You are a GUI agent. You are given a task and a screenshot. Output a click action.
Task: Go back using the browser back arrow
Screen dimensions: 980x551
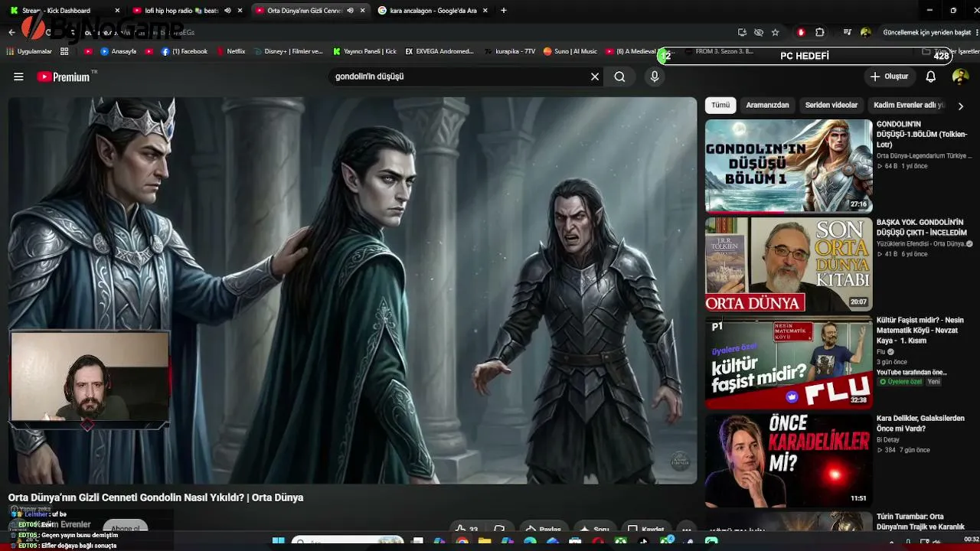(11, 32)
